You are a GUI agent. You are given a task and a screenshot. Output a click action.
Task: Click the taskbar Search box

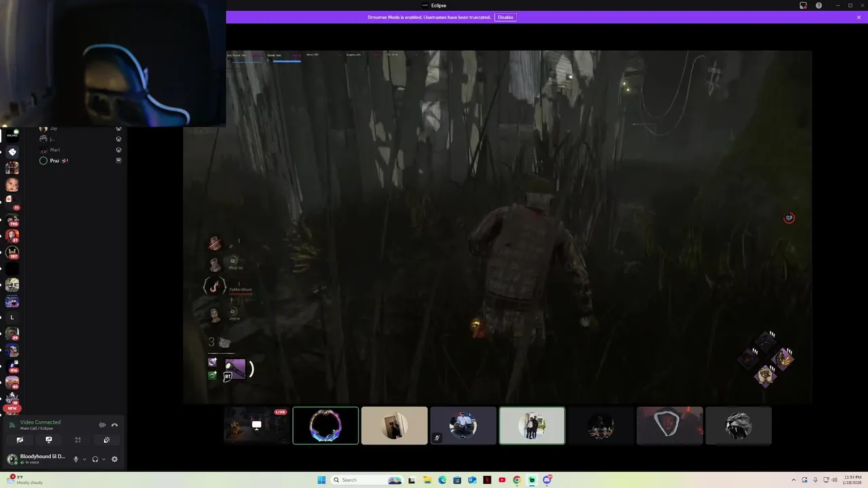(x=366, y=480)
